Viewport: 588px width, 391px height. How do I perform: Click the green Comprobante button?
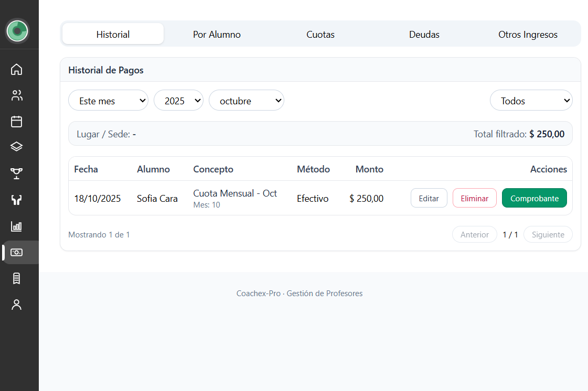(534, 198)
